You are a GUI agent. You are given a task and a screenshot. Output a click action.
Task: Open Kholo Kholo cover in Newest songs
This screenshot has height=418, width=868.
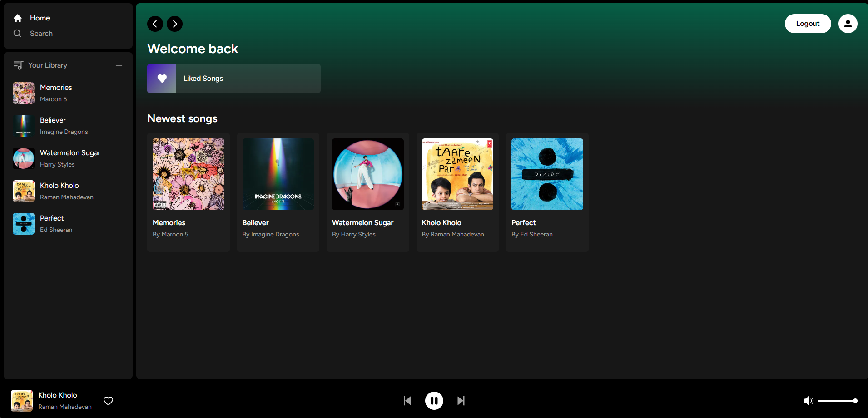[x=457, y=174]
